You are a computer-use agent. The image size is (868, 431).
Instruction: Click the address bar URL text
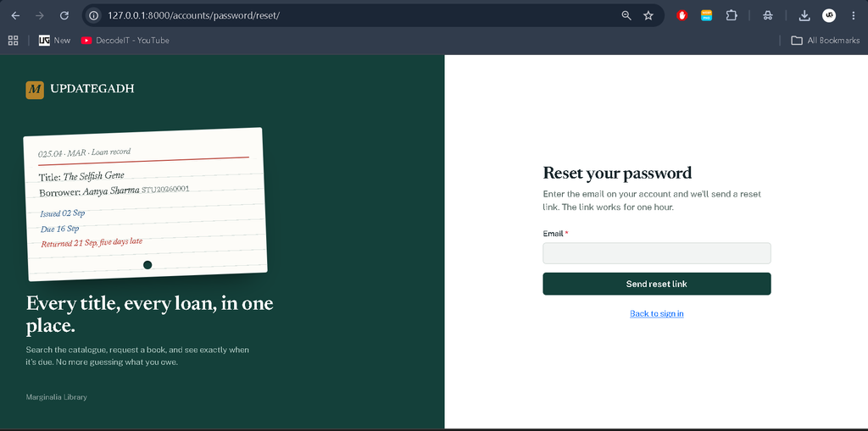pyautogui.click(x=194, y=15)
